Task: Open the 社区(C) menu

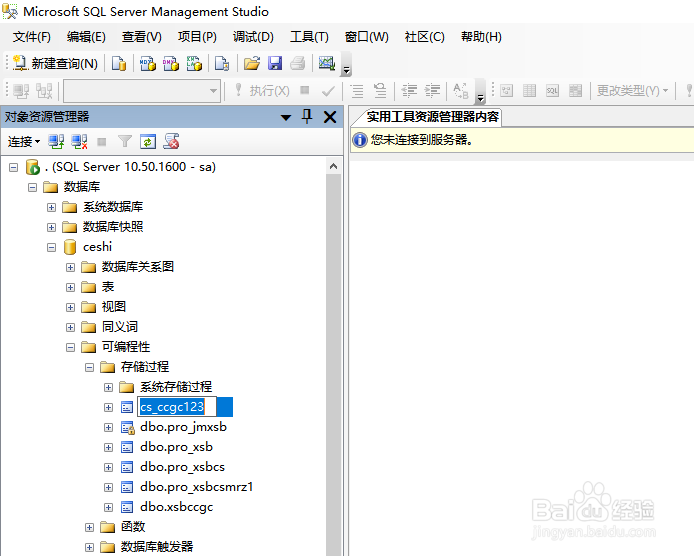Action: point(424,37)
